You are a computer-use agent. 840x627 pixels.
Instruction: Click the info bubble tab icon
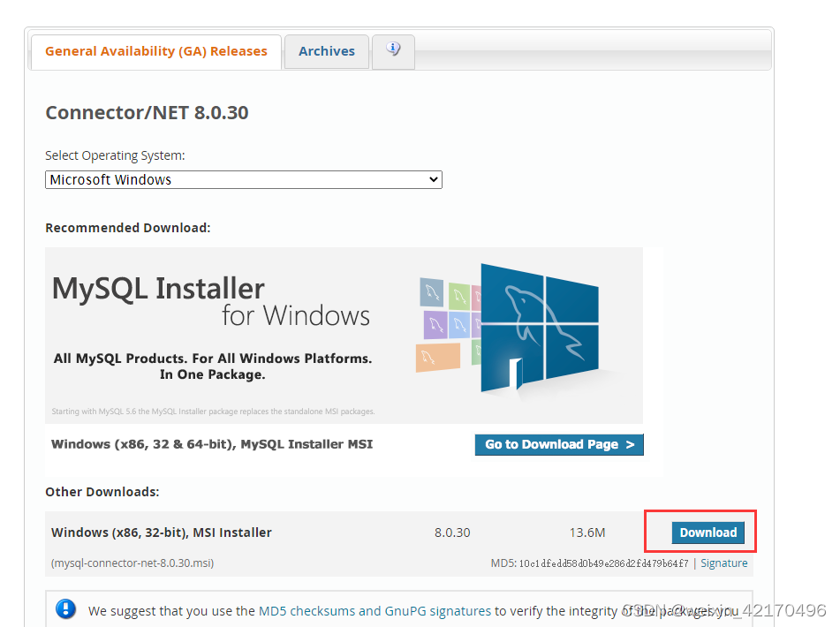click(x=393, y=50)
